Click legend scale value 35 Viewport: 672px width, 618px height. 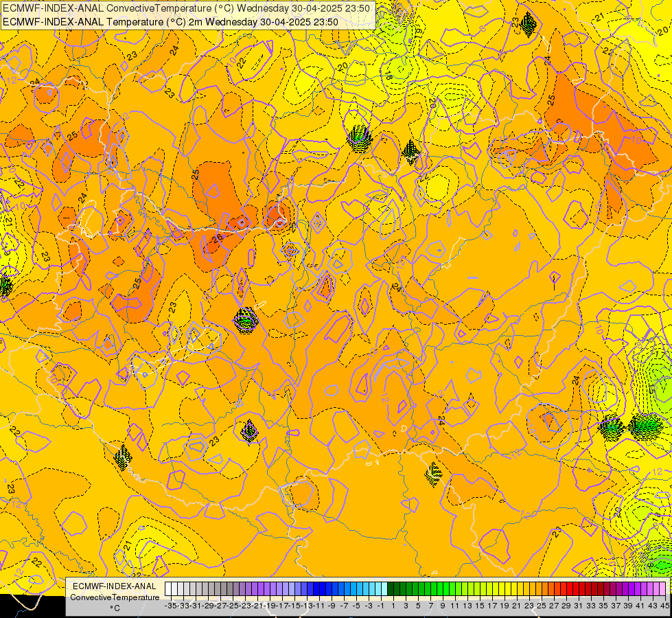[603, 606]
